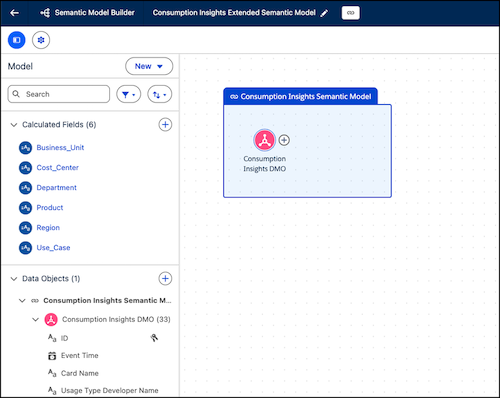Click the link icon in the canvas header

click(x=234, y=97)
